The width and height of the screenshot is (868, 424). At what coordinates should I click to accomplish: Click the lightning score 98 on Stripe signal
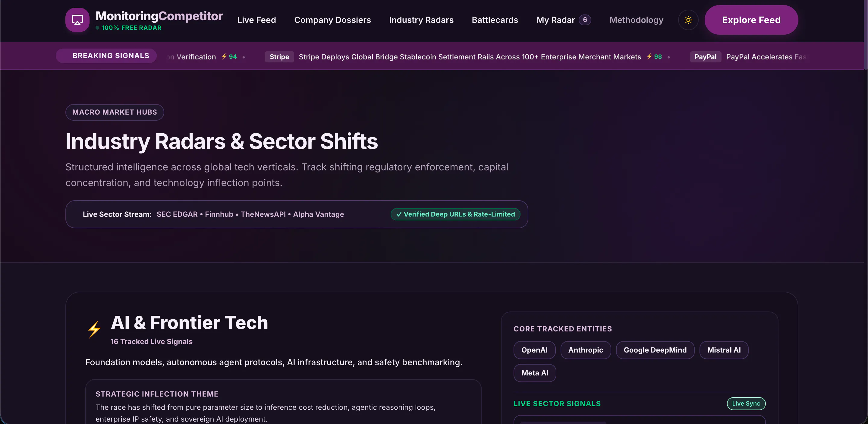[x=654, y=57]
